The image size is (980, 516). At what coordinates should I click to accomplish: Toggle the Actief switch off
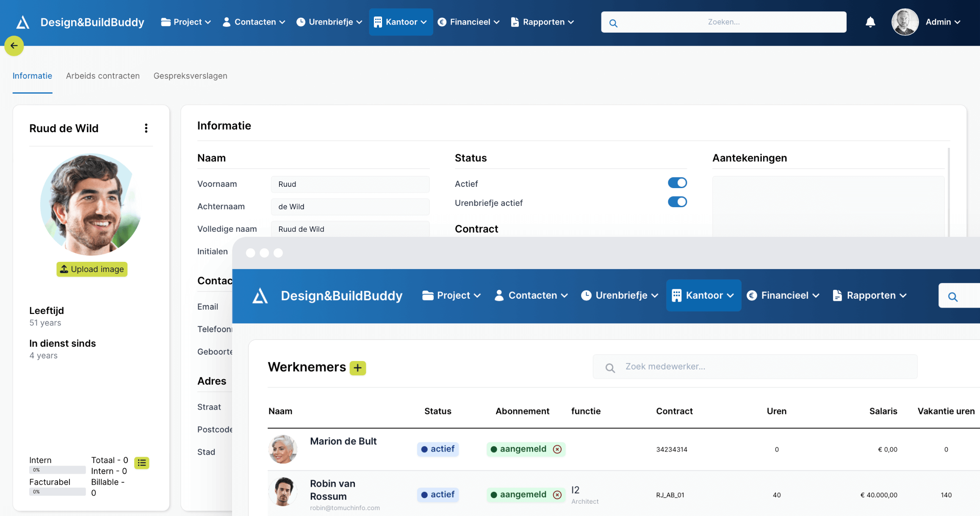point(677,183)
